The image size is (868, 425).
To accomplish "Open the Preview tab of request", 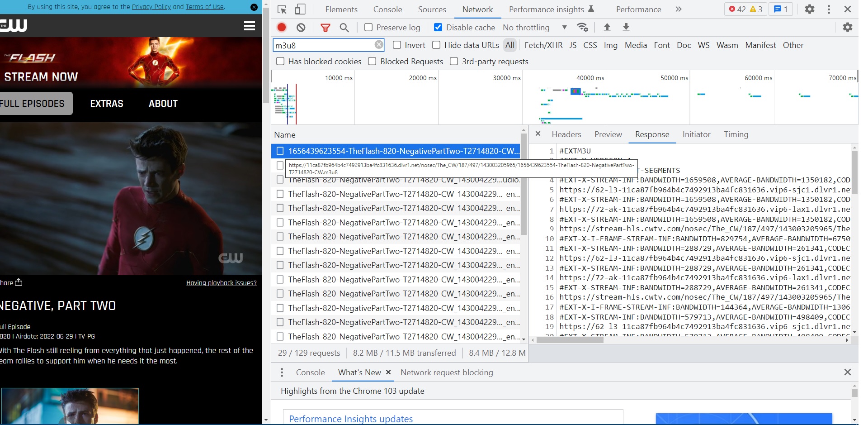I will coord(608,134).
